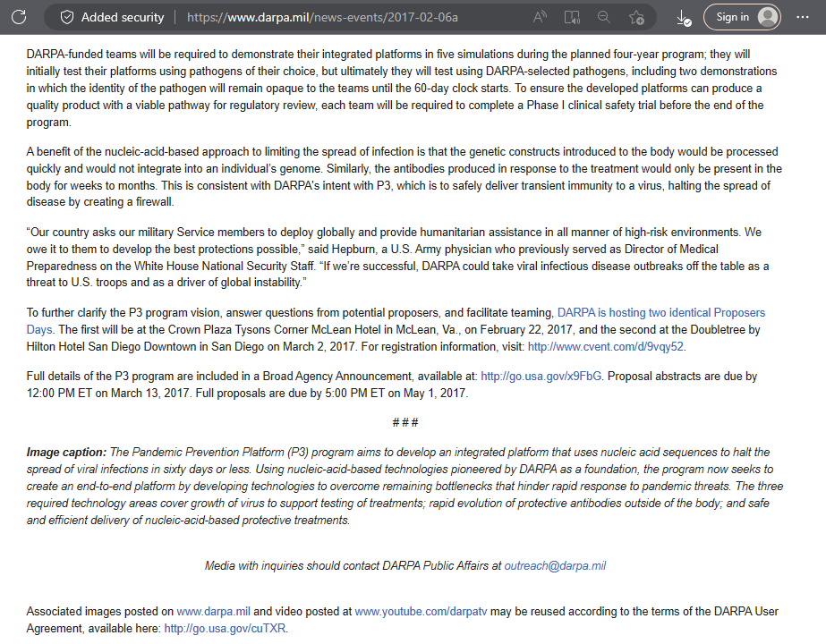This screenshot has width=826, height=644.
Task: Visit the www.darpa.mil link
Action: point(213,611)
